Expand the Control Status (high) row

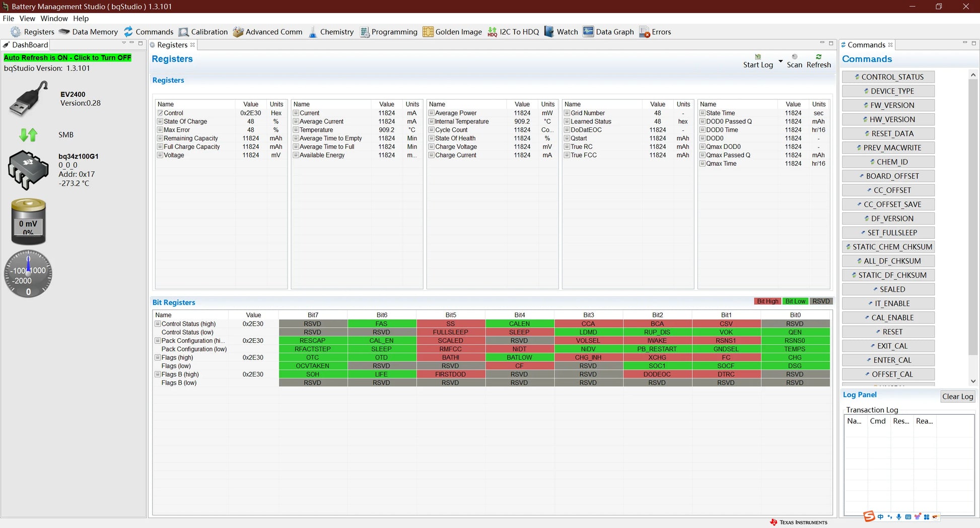pos(158,324)
